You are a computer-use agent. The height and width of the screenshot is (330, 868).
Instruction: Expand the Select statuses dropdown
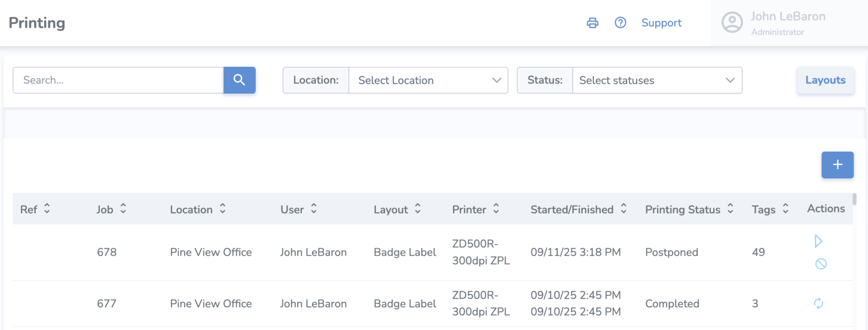coord(657,80)
